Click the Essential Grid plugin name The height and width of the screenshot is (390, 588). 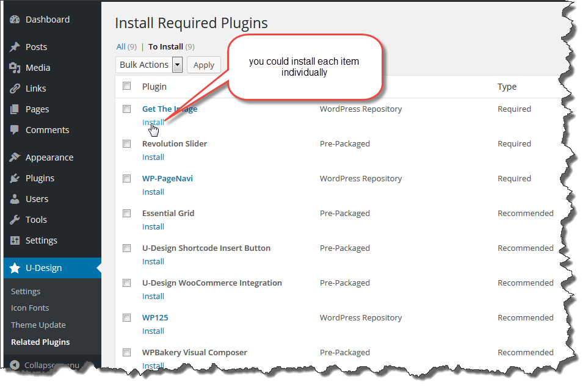tap(168, 214)
